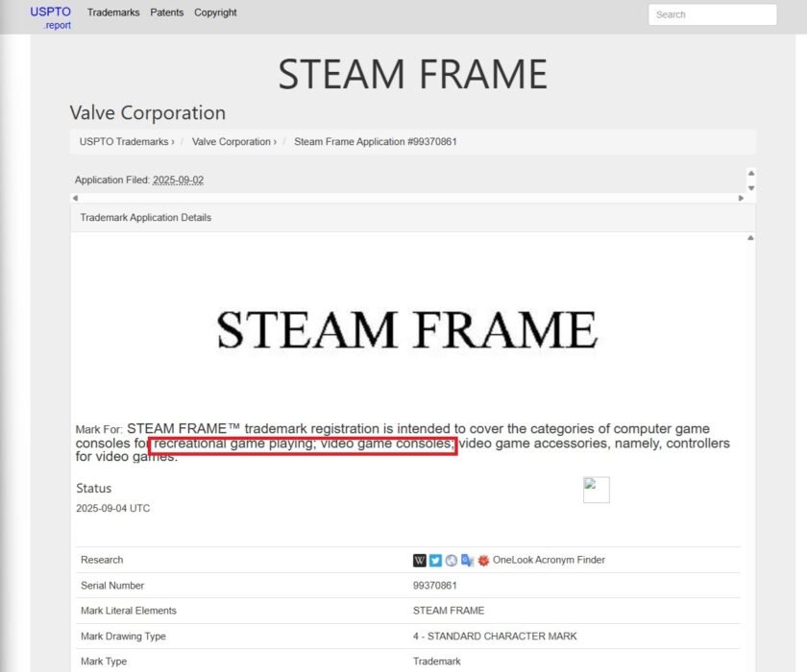Image resolution: width=807 pixels, height=672 pixels.
Task: Switch to the Trademark Application Details tab
Action: point(144,217)
